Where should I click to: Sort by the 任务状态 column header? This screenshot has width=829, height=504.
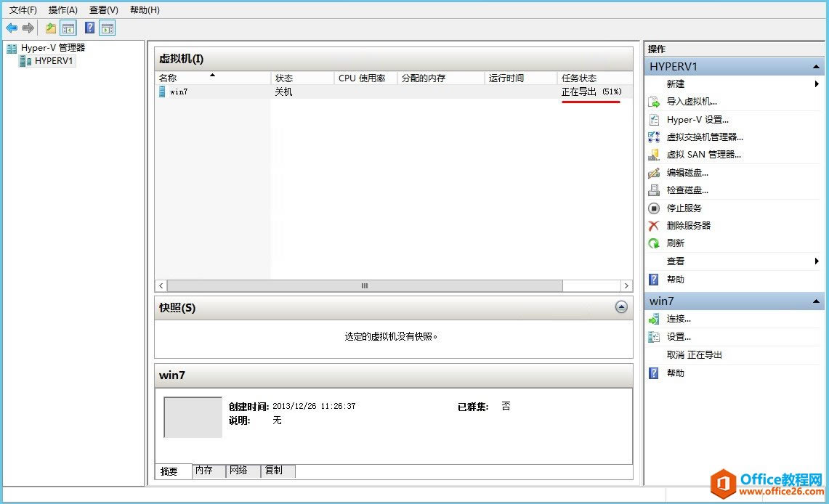pos(595,78)
